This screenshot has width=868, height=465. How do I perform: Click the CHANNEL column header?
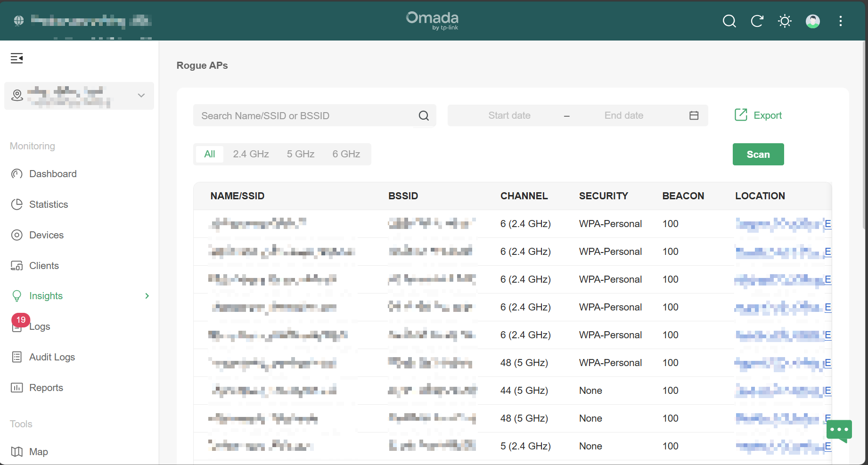[x=524, y=196]
